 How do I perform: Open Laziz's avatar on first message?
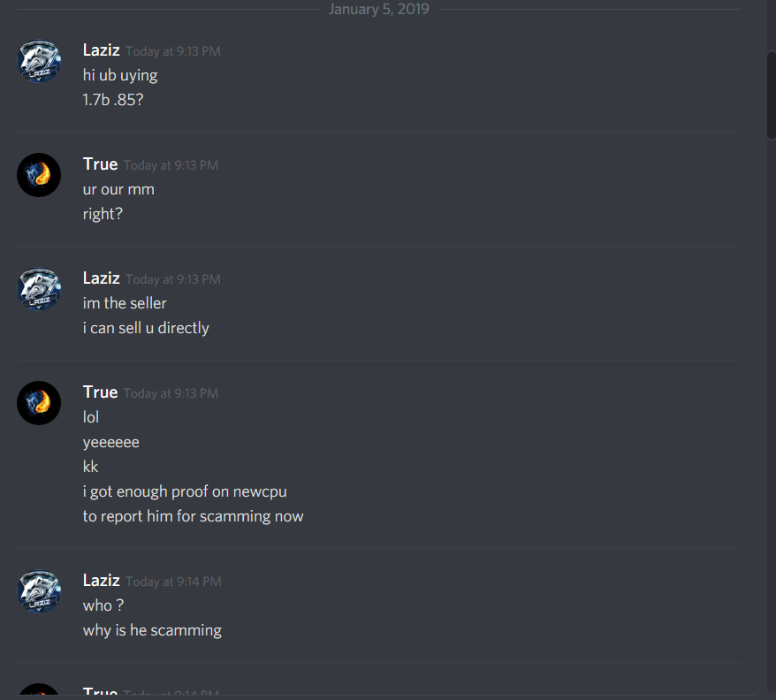pos(39,61)
